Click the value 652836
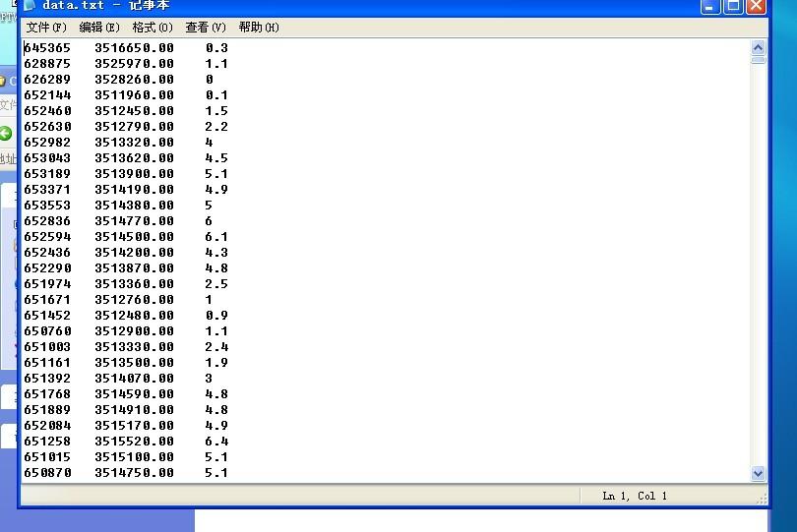This screenshot has width=797, height=532. pos(47,221)
